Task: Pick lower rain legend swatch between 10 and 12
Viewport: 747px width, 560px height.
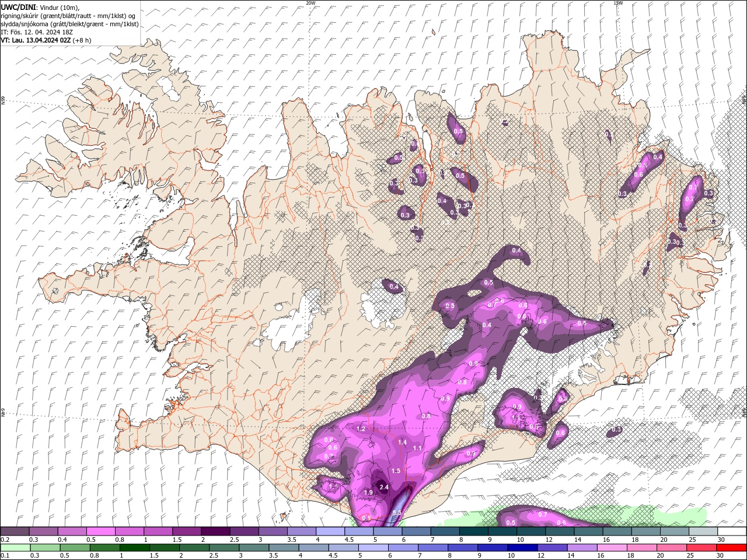Action: (x=523, y=548)
